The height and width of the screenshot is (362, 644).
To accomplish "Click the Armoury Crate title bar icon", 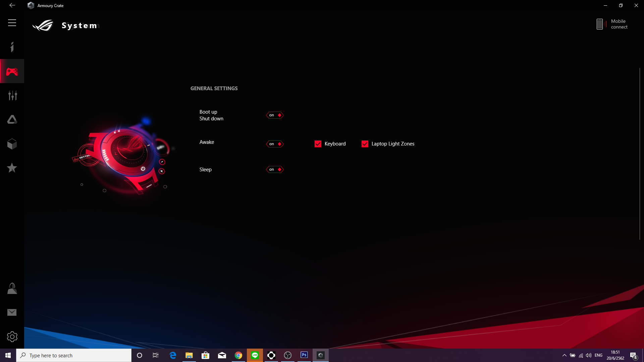I will point(31,5).
